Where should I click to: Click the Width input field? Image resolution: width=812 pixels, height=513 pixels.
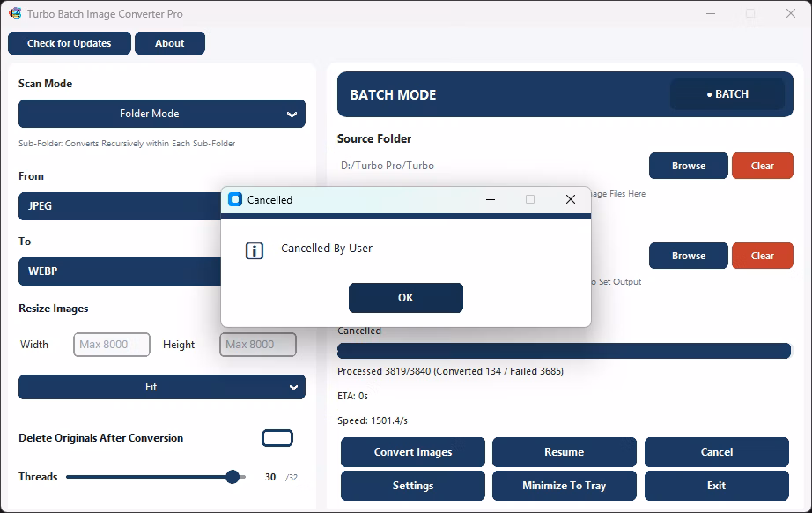[112, 345]
